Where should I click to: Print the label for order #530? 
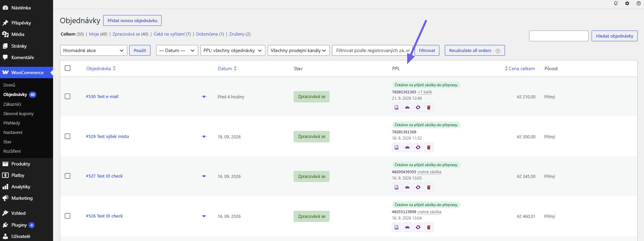[396, 107]
